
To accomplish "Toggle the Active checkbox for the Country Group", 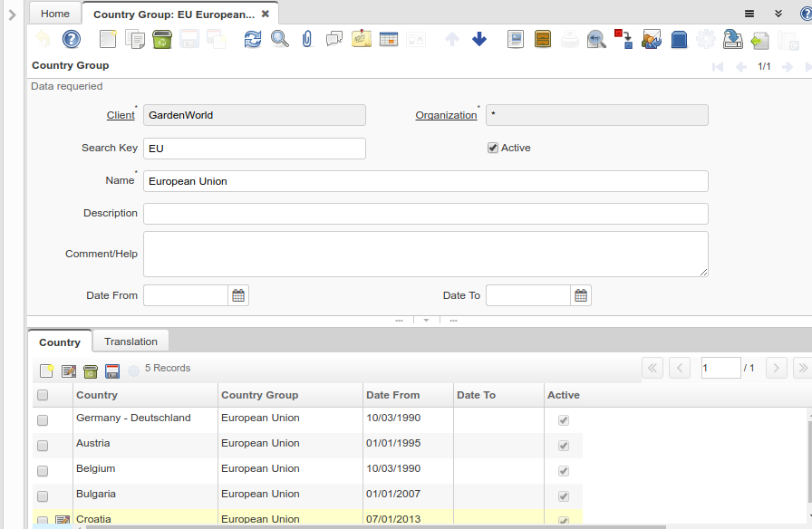I will pyautogui.click(x=492, y=148).
